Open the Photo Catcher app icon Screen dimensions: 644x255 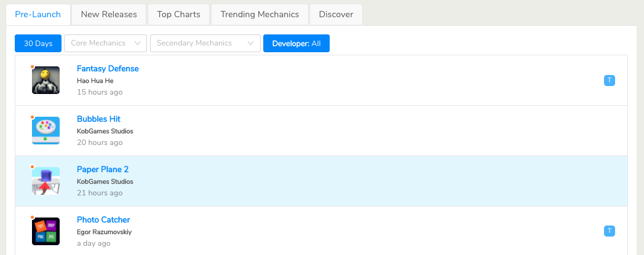click(x=46, y=231)
